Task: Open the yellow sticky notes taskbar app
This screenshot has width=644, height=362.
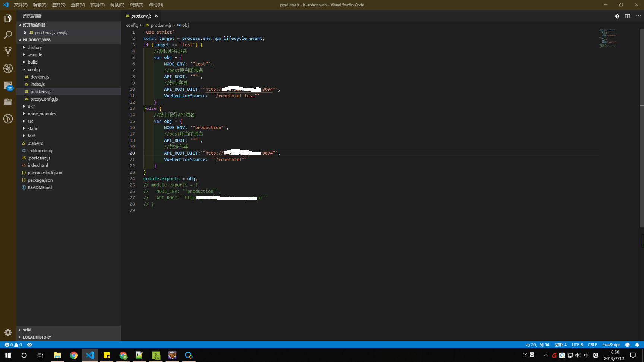Action: click(x=107, y=355)
